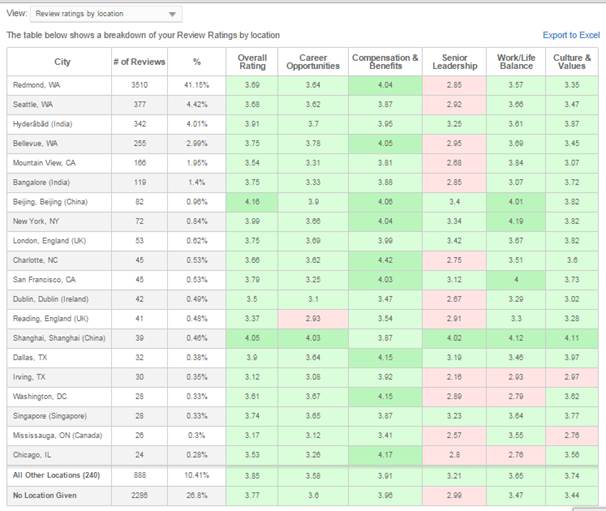Click Reading, England career opportunities red cell
The width and height of the screenshot is (606, 511).
(313, 319)
